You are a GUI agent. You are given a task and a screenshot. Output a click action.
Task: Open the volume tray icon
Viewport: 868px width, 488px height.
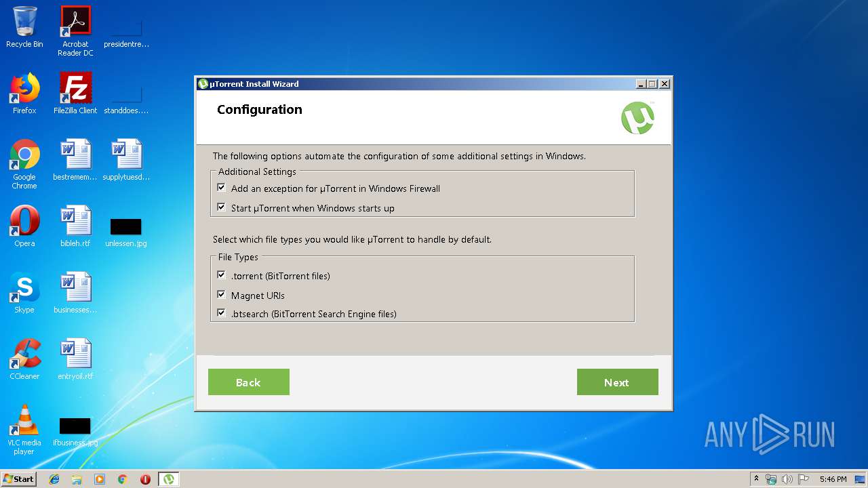coord(787,479)
